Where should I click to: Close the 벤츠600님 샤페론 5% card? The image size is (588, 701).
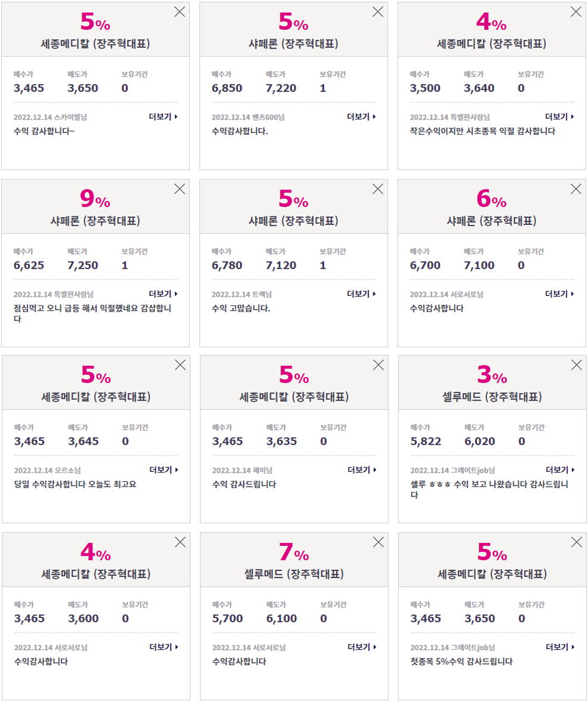(x=378, y=12)
